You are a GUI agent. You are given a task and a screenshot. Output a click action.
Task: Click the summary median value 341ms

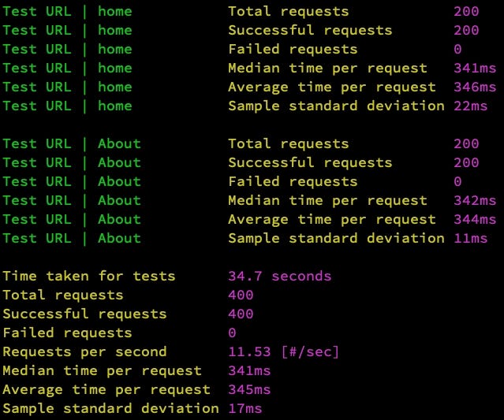[x=249, y=371]
